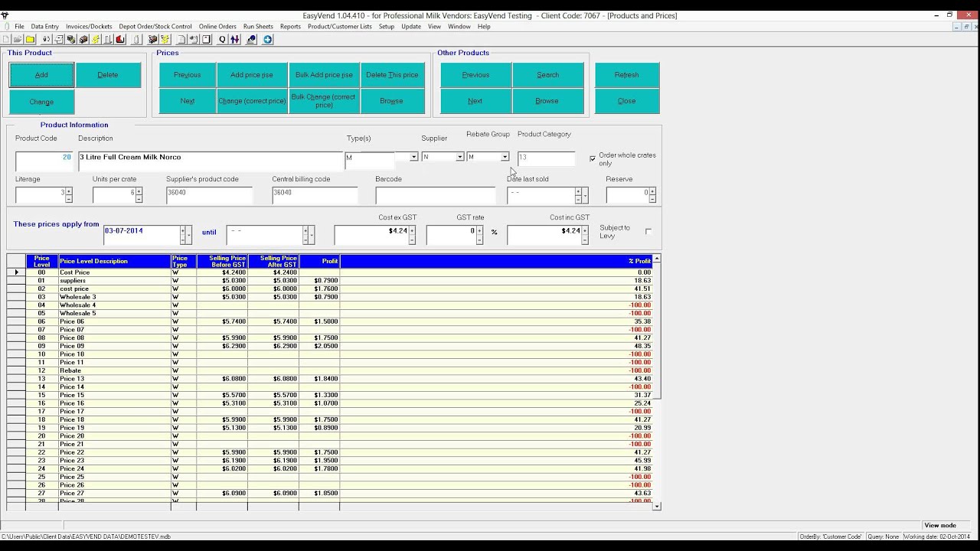
Task: Increase the Literage spinner value
Action: coord(69,191)
